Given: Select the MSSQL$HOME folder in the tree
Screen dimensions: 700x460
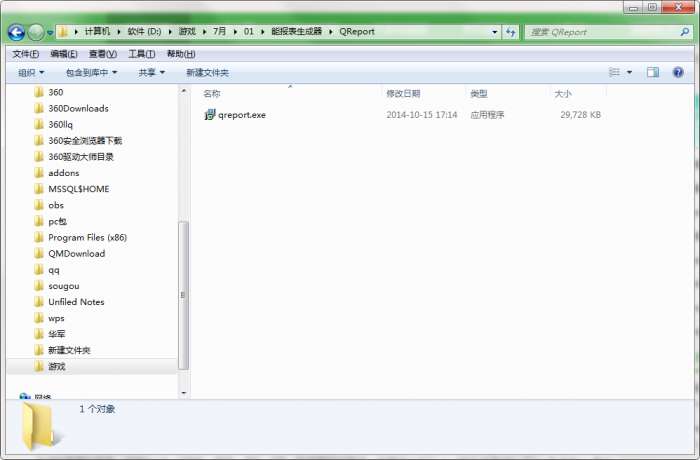Looking at the screenshot, I should point(79,189).
